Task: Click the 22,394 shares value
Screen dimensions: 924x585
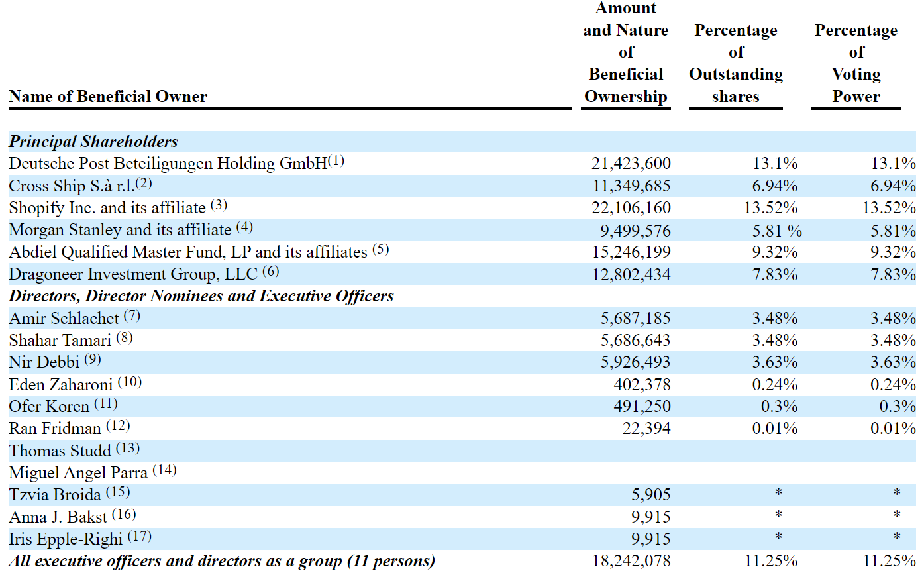Action: pyautogui.click(x=646, y=429)
